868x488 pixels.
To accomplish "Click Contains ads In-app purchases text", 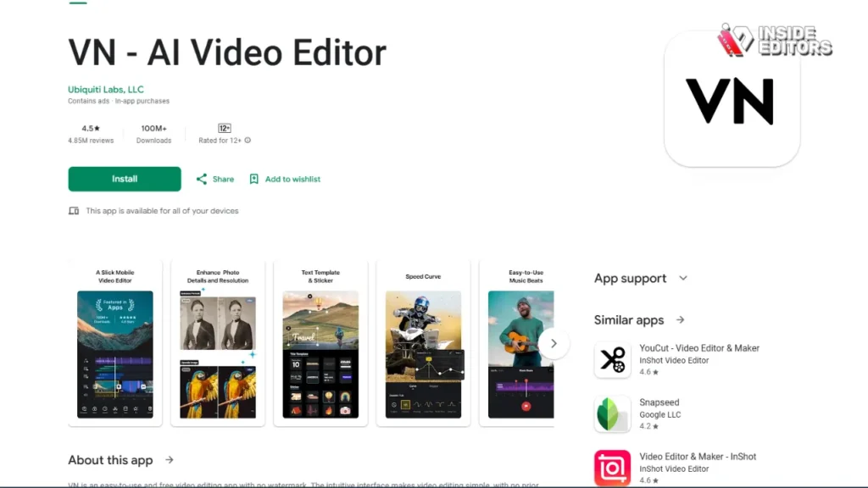I will [119, 101].
